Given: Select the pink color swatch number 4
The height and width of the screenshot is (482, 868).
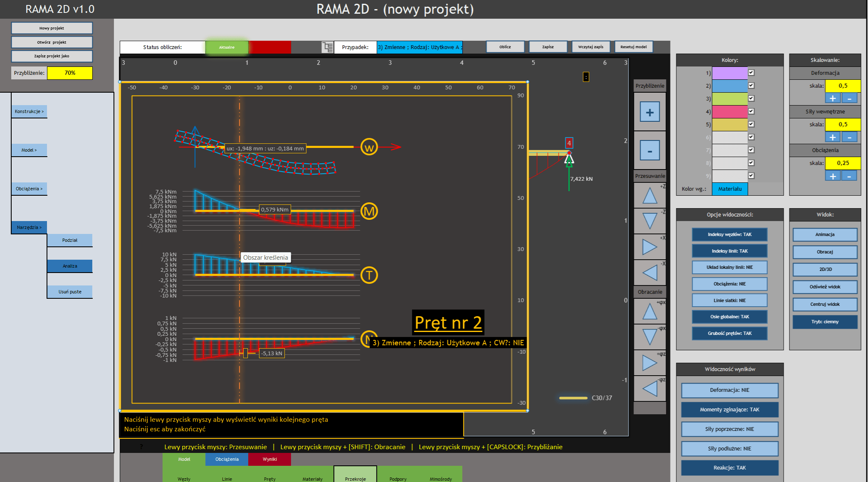Looking at the screenshot, I should tap(730, 111).
